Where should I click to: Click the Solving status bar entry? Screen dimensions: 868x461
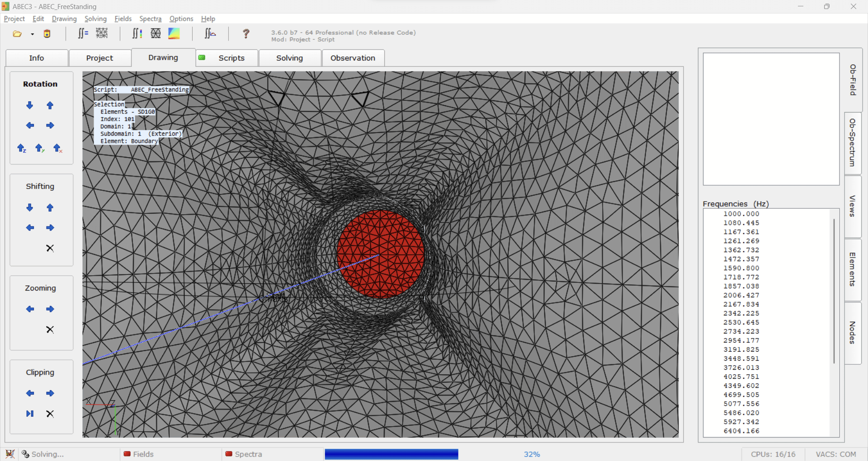[x=43, y=454]
